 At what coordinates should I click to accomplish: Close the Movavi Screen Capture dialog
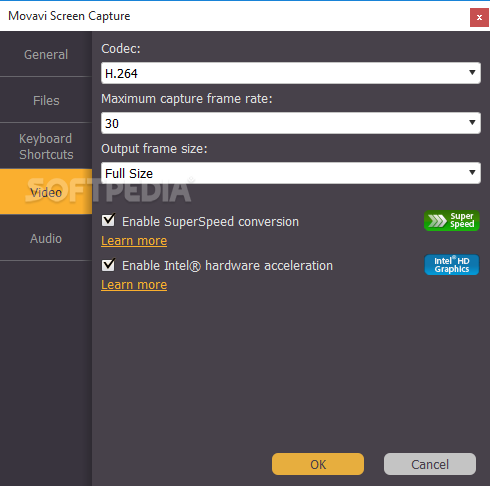coord(479,17)
